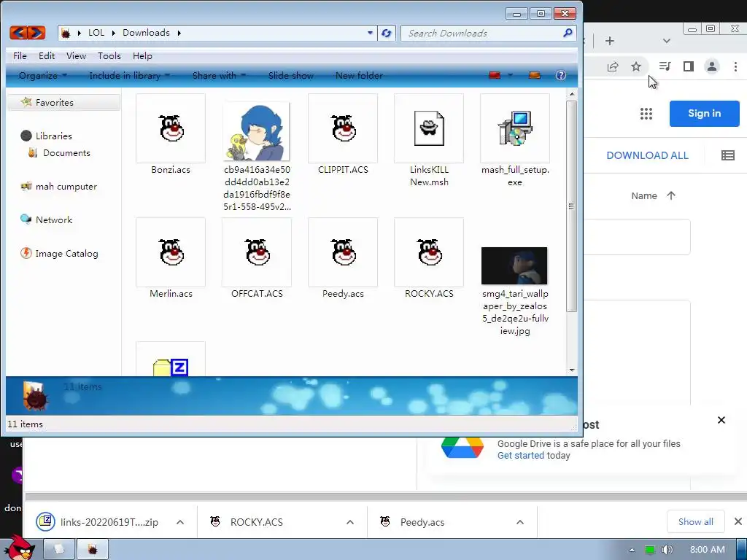This screenshot has height=560, width=747.
Task: Open the tab search chevron in browser
Action: click(x=667, y=41)
